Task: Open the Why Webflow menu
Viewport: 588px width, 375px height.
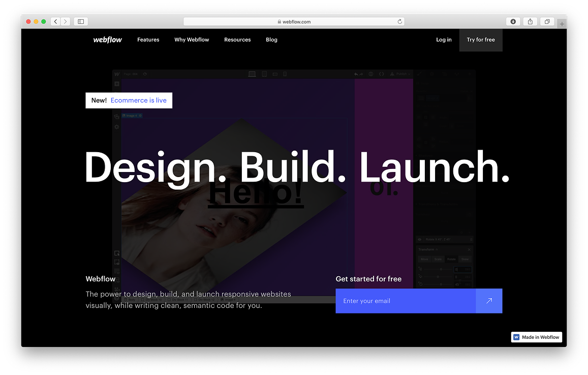Action: click(192, 39)
